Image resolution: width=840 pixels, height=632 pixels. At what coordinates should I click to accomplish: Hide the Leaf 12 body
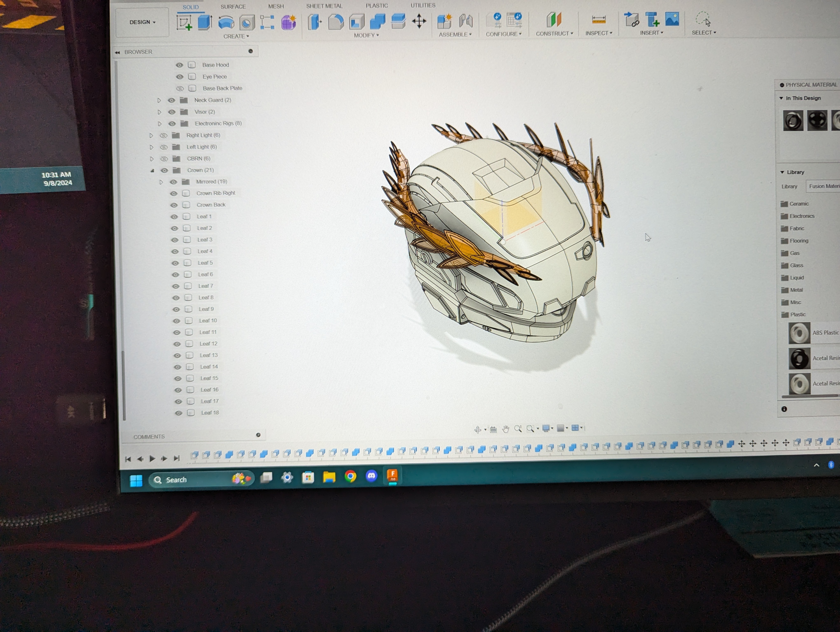pyautogui.click(x=177, y=344)
